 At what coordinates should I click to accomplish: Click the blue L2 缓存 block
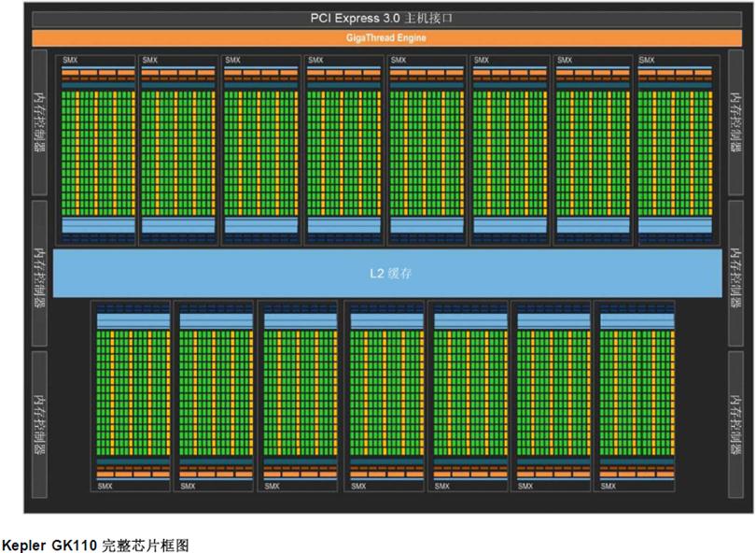(387, 273)
